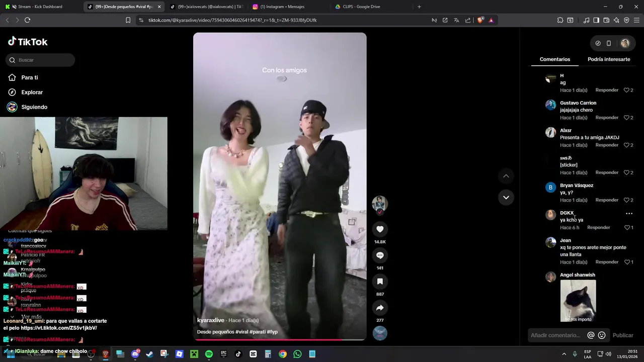Select the Stream - Kick Dashboard browser tab
644x362 pixels.
click(40, 7)
